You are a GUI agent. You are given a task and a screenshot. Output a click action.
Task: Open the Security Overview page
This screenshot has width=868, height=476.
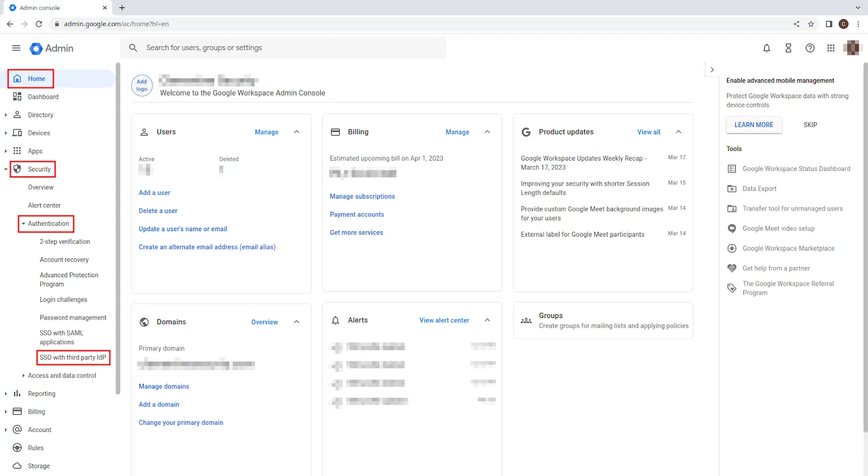tap(41, 187)
